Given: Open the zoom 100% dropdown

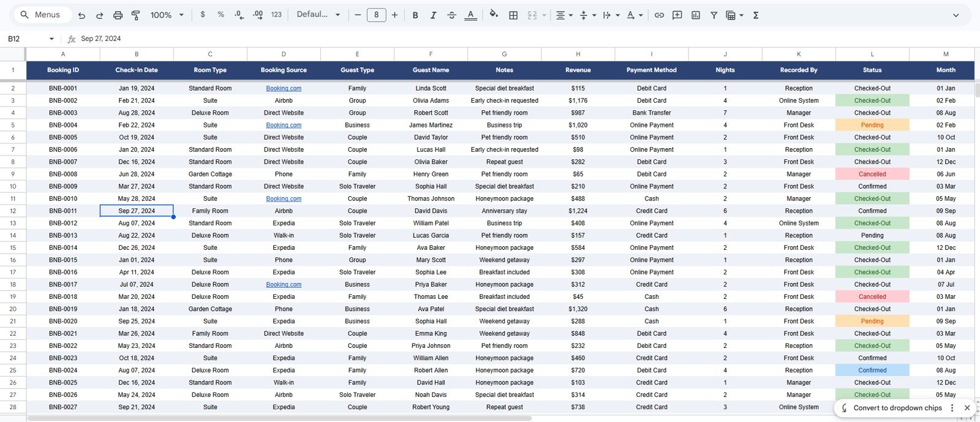Looking at the screenshot, I should coord(167,15).
